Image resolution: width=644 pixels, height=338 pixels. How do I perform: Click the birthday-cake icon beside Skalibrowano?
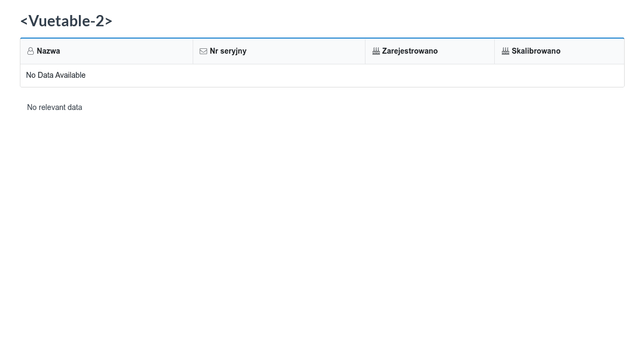(x=506, y=51)
